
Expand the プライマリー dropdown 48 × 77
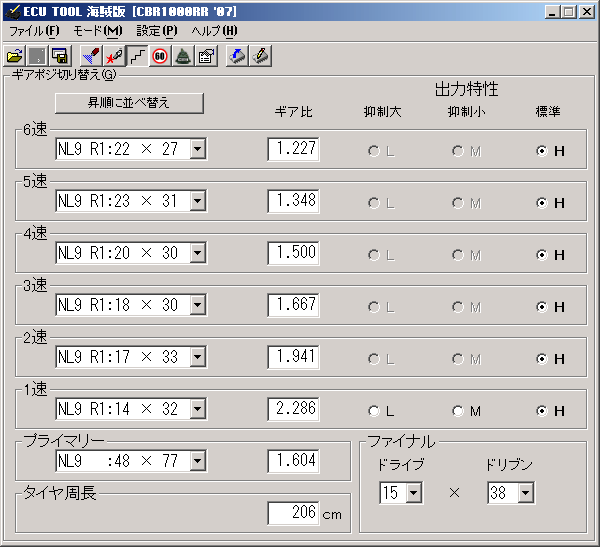[198, 461]
